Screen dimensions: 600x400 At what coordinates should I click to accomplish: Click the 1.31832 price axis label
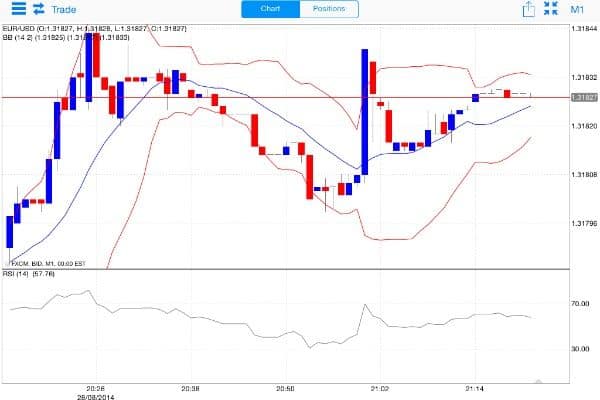(x=584, y=77)
